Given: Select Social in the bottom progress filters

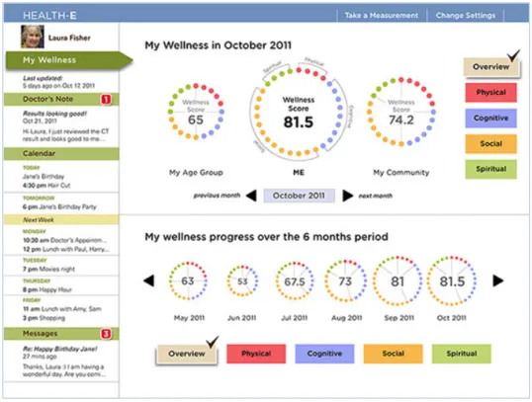Looking at the screenshot, I should pos(394,354).
